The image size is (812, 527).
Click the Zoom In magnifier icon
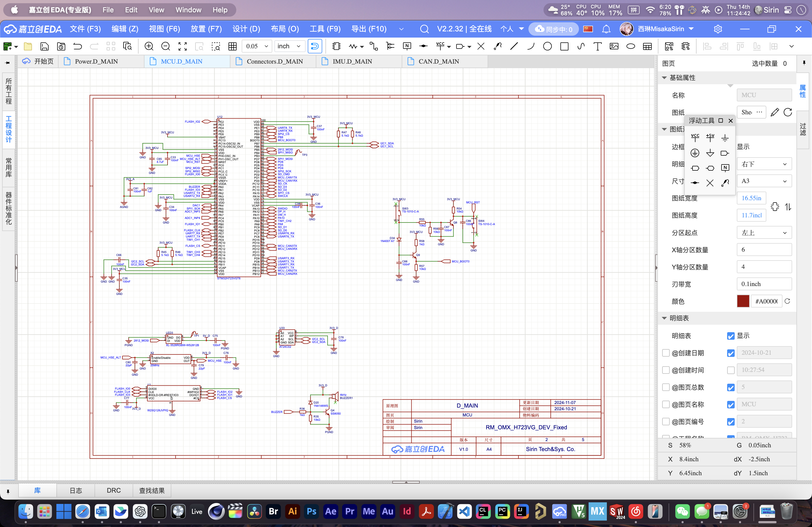pos(149,46)
